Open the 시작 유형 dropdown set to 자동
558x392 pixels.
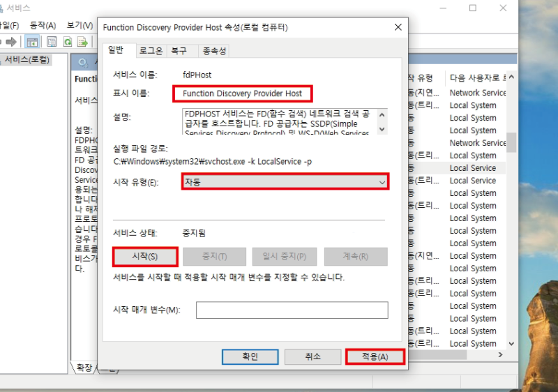click(x=285, y=182)
